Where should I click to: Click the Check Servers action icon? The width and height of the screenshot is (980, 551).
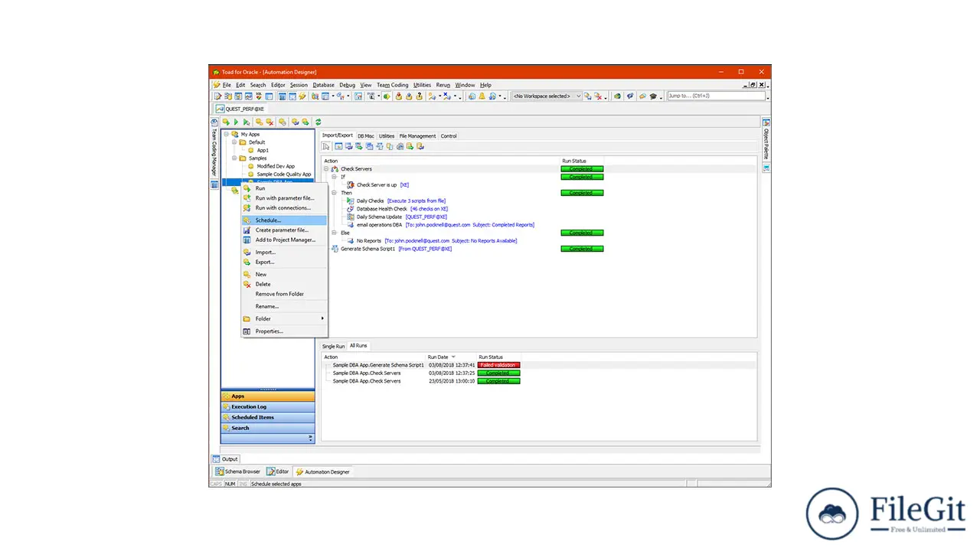click(x=335, y=169)
